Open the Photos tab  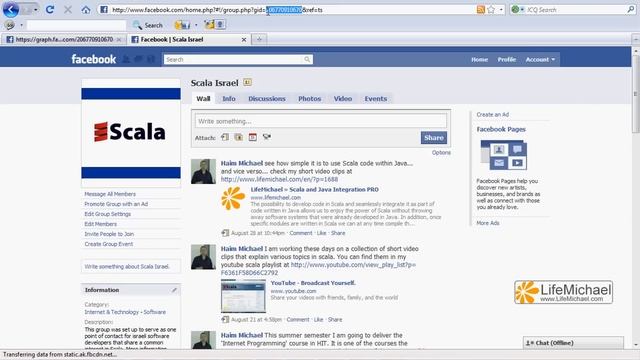click(x=309, y=99)
